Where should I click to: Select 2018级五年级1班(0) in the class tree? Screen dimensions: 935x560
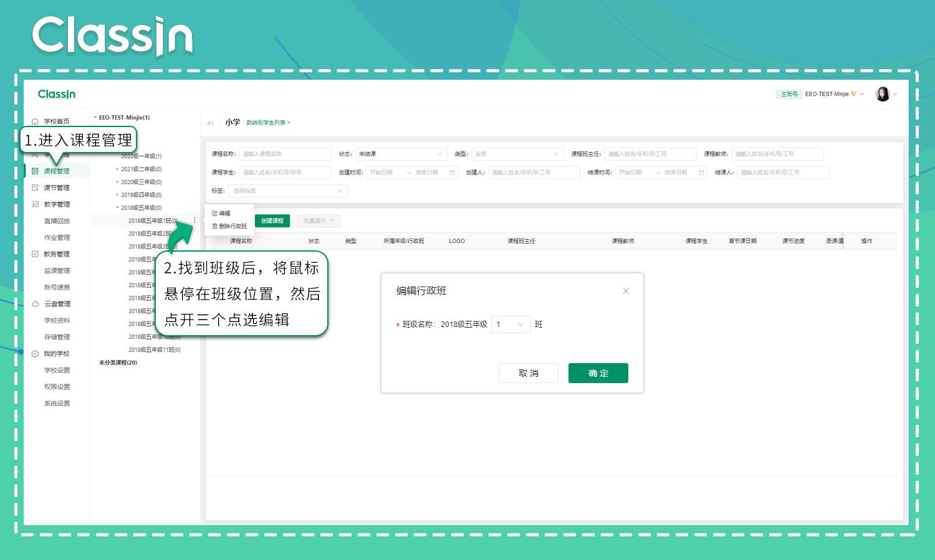point(153,221)
